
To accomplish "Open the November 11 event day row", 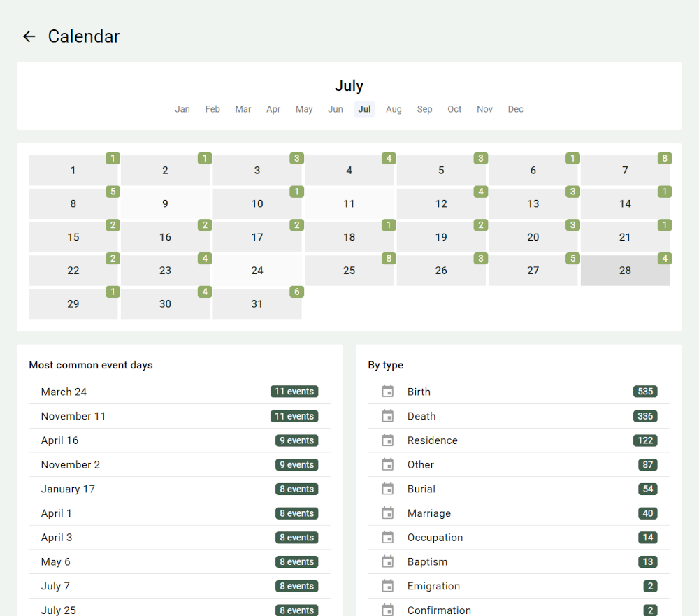I will click(x=180, y=416).
